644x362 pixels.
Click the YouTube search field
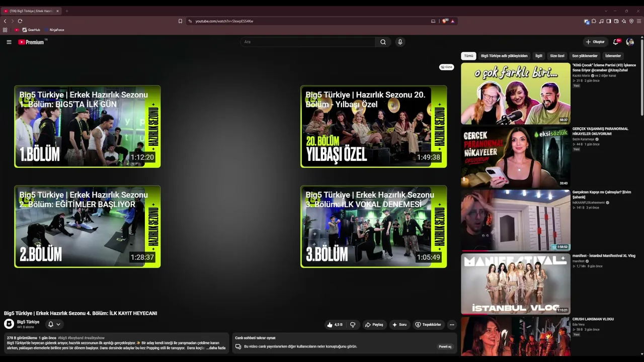pyautogui.click(x=307, y=42)
